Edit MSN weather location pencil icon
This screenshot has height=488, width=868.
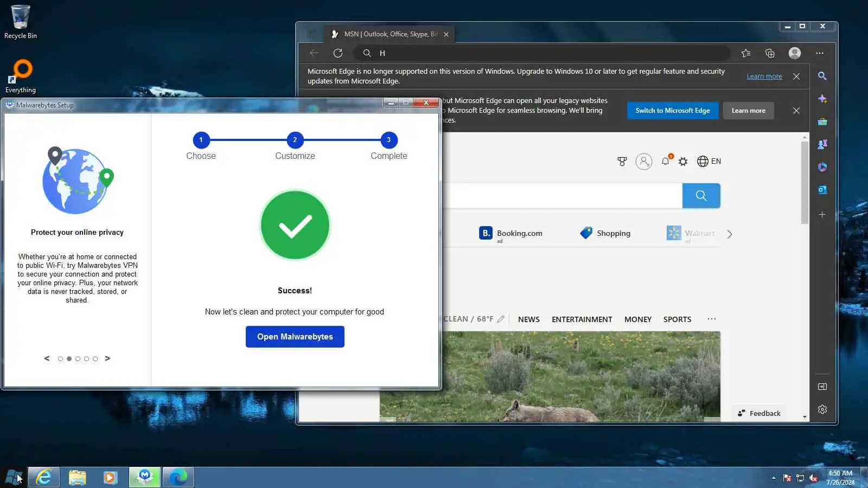pyautogui.click(x=501, y=319)
